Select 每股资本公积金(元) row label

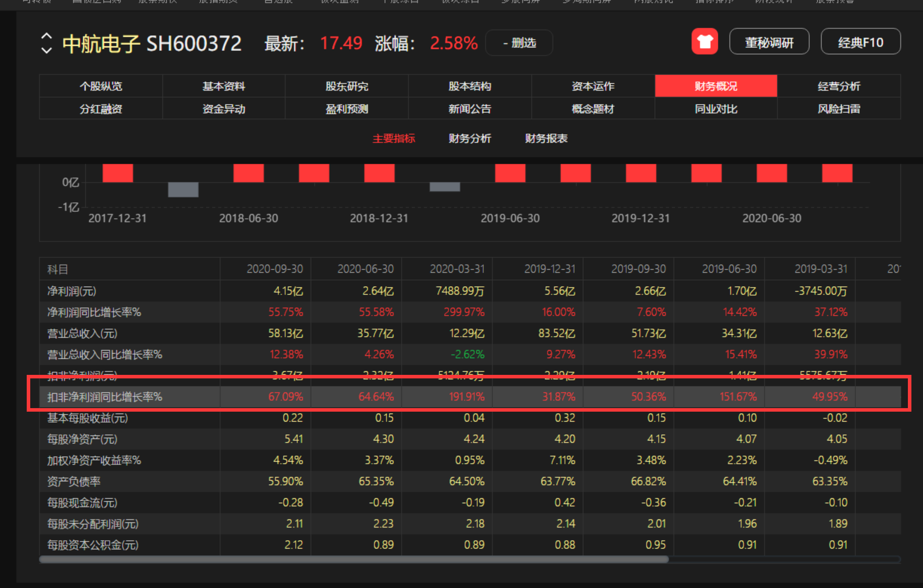point(93,545)
